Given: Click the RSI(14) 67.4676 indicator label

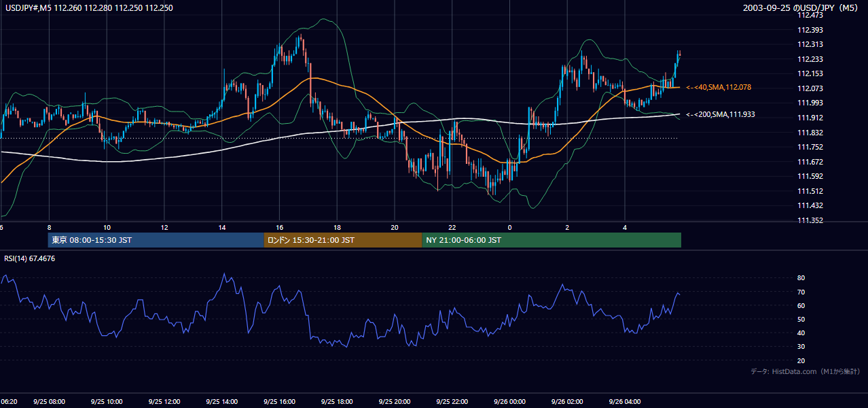Looking at the screenshot, I should [x=29, y=258].
